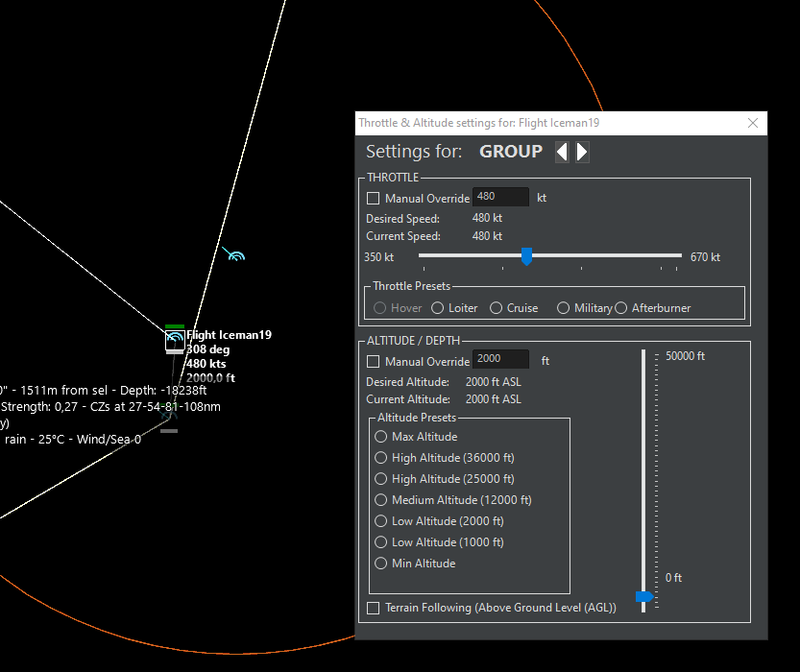Viewport: 800px width, 672px height.
Task: Click the throttle speed input field
Action: (500, 197)
